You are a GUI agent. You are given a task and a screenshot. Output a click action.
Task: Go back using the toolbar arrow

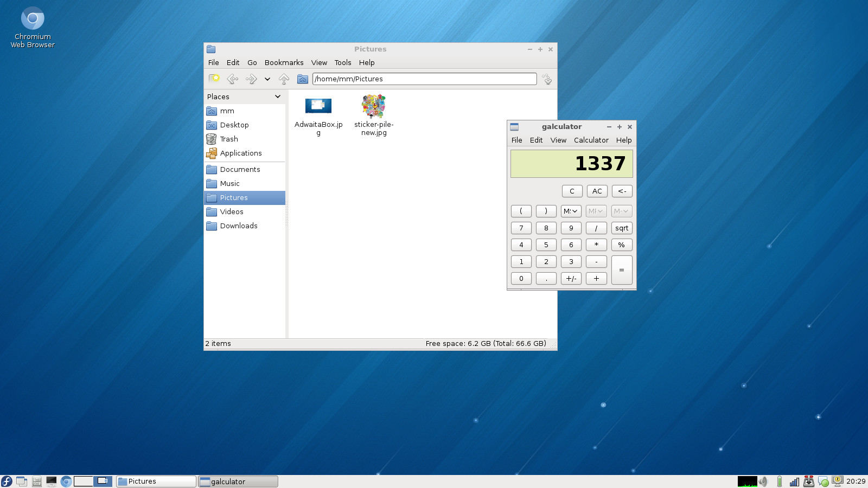click(233, 79)
